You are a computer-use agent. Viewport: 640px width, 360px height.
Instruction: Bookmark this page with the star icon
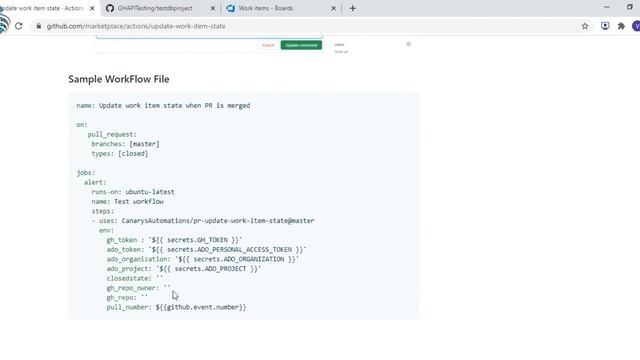point(585,26)
